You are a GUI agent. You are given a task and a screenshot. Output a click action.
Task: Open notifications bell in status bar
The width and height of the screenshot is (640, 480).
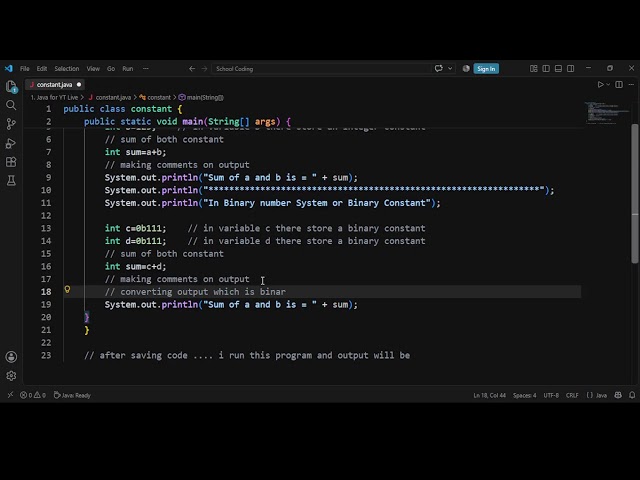click(x=632, y=395)
